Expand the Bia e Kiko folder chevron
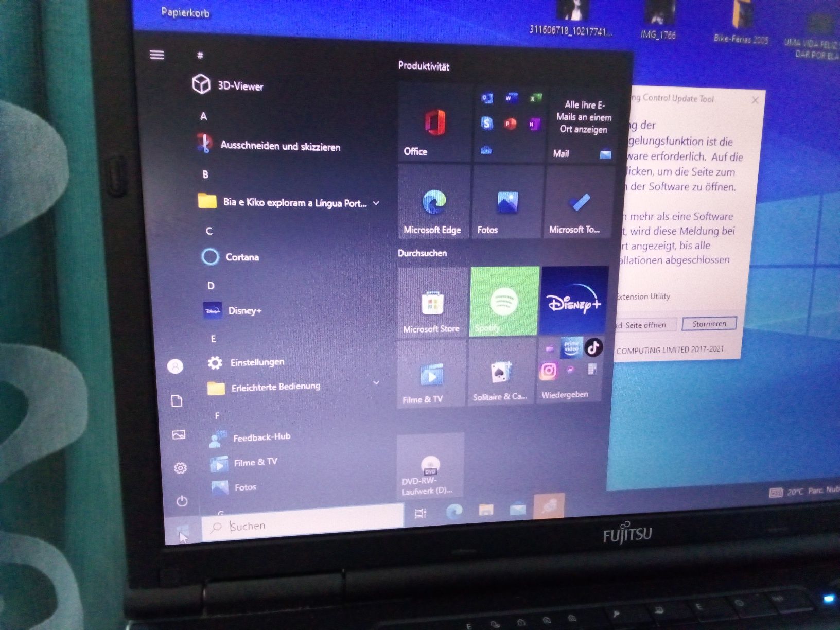 pos(376,203)
